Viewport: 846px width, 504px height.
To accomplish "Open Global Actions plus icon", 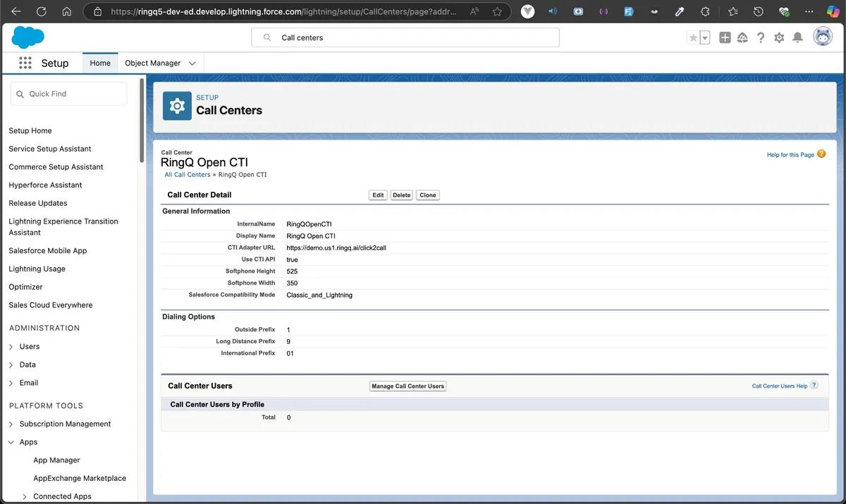I will point(725,37).
